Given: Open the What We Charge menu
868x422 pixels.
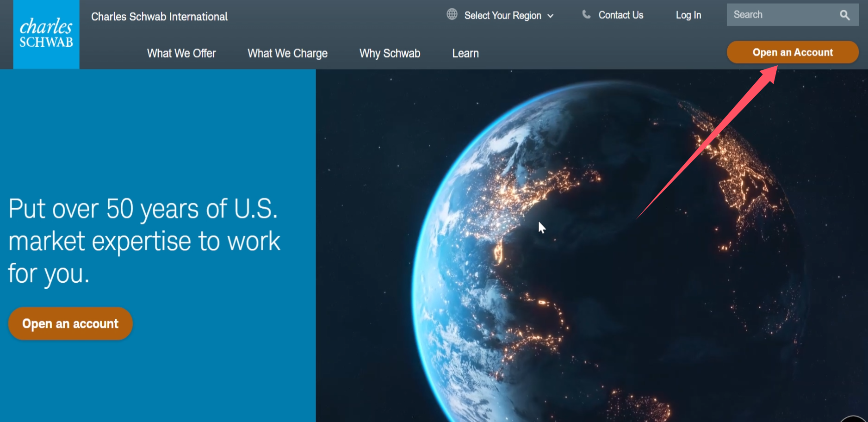Looking at the screenshot, I should click(287, 54).
